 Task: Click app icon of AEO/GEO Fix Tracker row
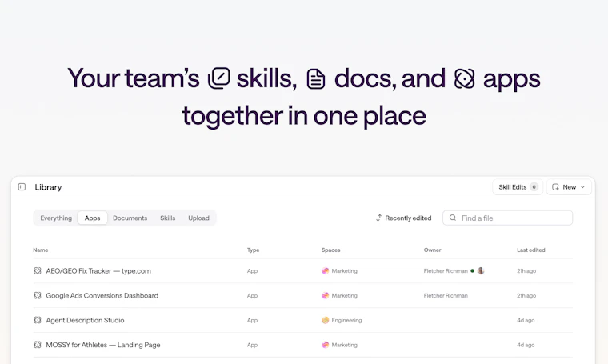point(38,271)
